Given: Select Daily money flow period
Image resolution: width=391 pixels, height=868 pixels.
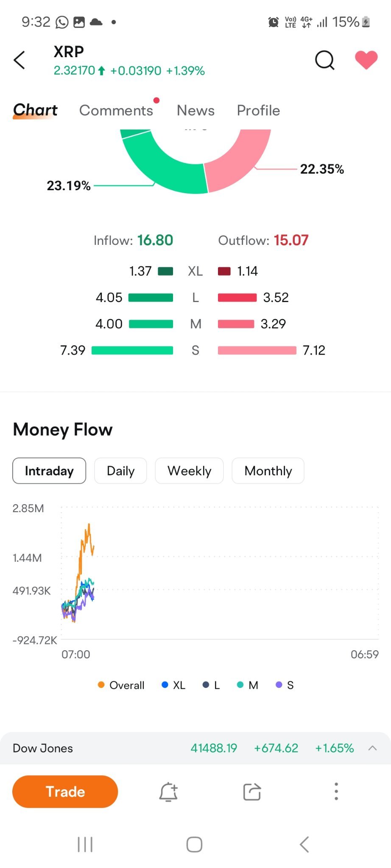Looking at the screenshot, I should [x=120, y=471].
